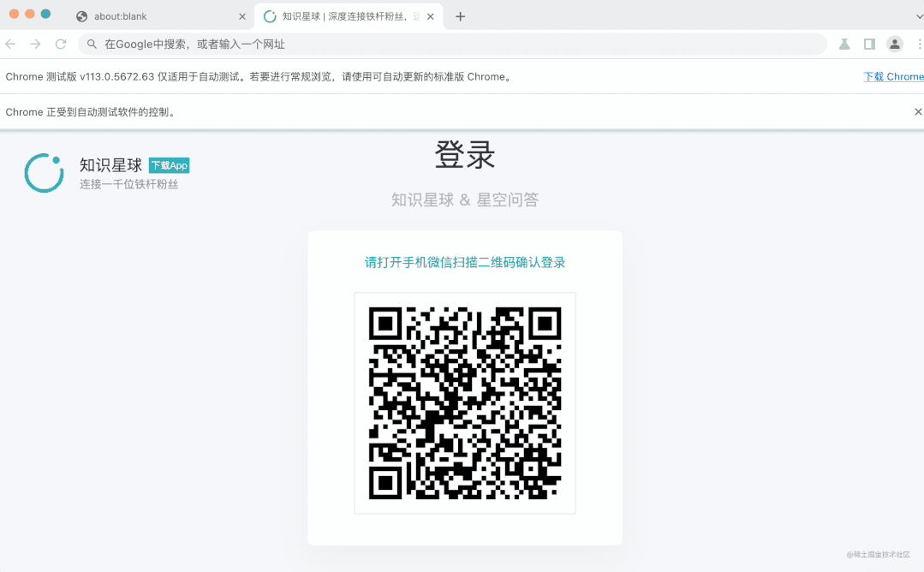Click the 登录 heading text
924x572 pixels.
(x=465, y=155)
